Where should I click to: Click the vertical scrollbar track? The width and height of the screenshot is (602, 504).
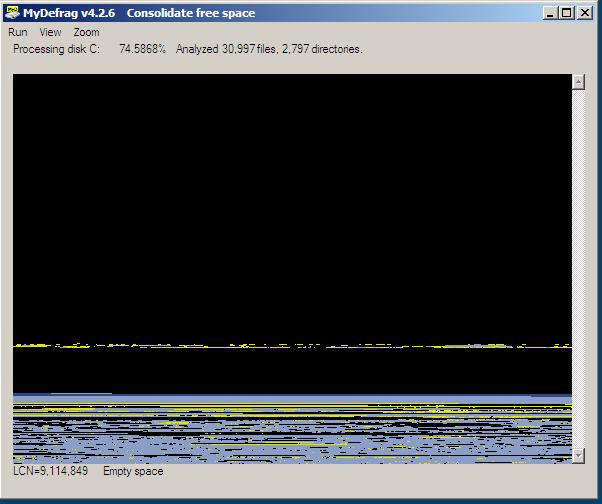[578, 269]
